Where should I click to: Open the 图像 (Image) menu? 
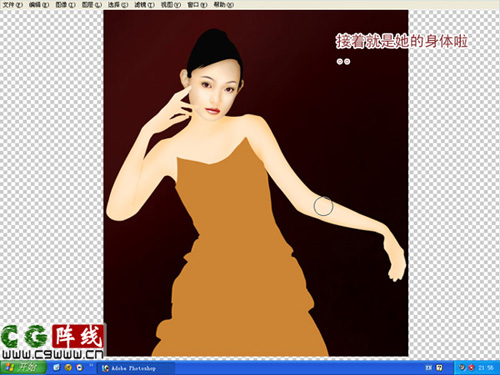65,5
